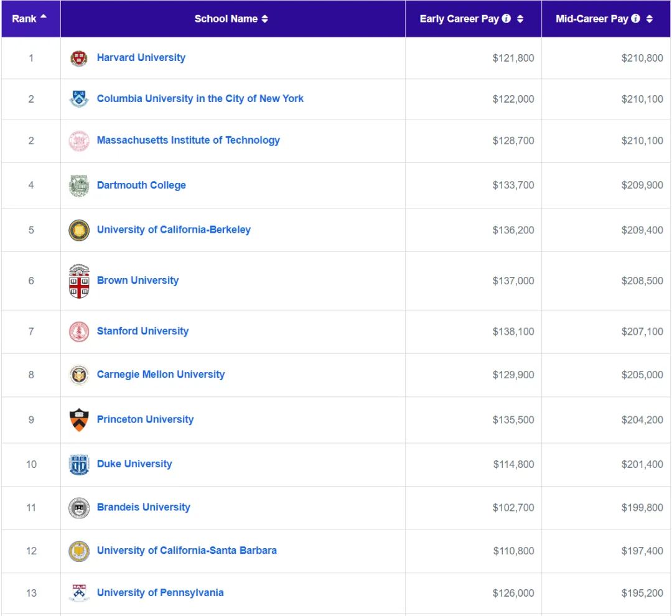Select Columbia's early career pay $122,000
Screen dimensions: 672x616
[513, 99]
